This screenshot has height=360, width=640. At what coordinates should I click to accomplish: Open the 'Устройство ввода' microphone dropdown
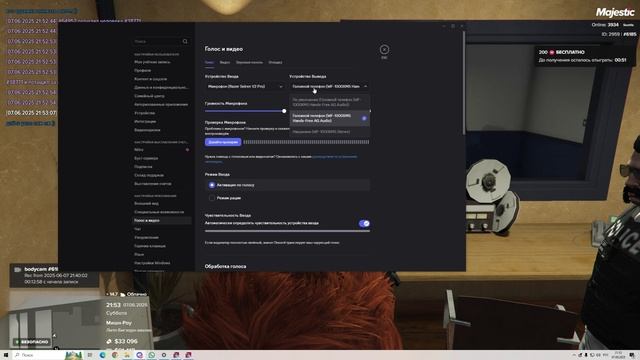click(245, 87)
